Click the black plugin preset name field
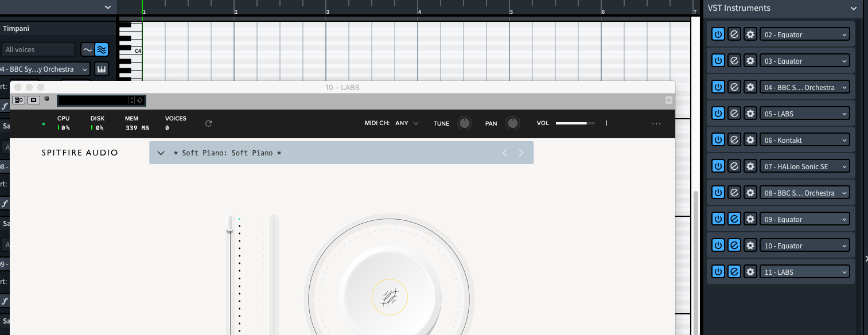 pos(94,100)
